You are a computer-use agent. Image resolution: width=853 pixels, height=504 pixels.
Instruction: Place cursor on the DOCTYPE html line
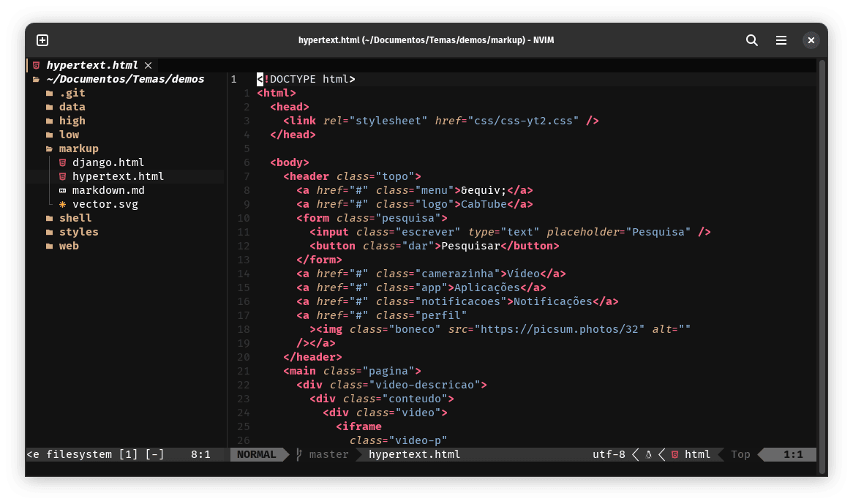pos(307,80)
